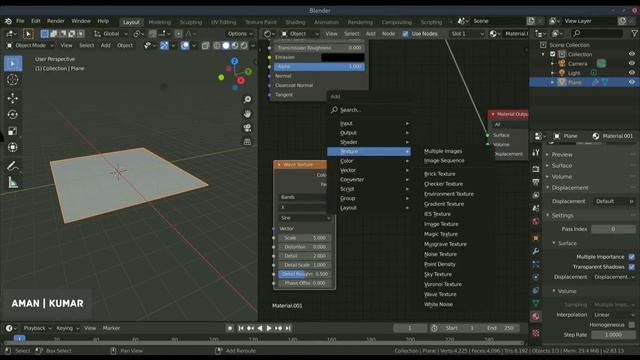
Task: Click the red X axis gizmo ball
Action: click(x=241, y=80)
